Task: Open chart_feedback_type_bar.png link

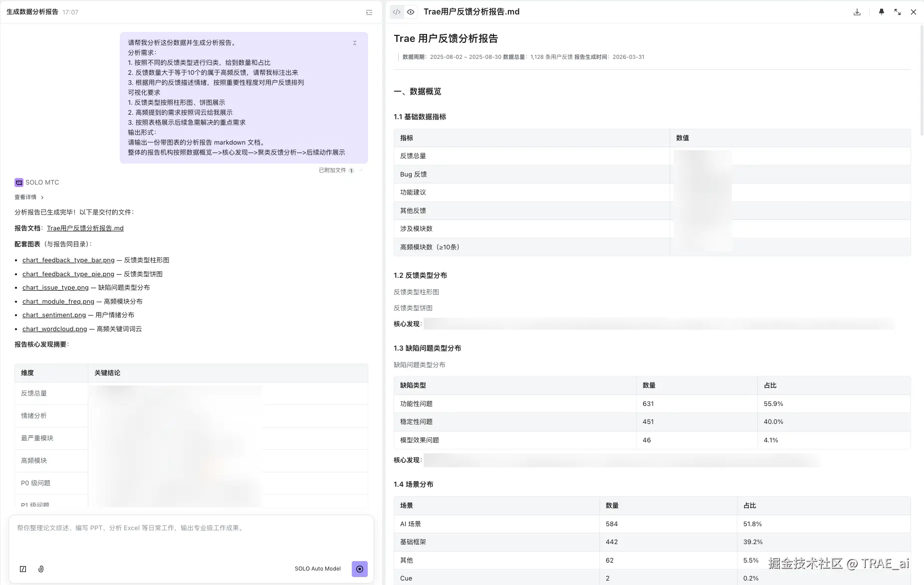Action: 68,260
